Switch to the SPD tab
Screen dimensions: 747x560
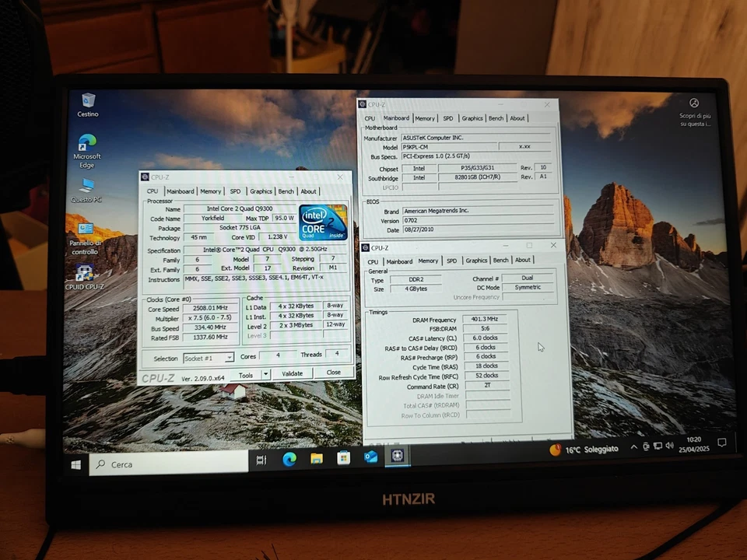coord(235,191)
